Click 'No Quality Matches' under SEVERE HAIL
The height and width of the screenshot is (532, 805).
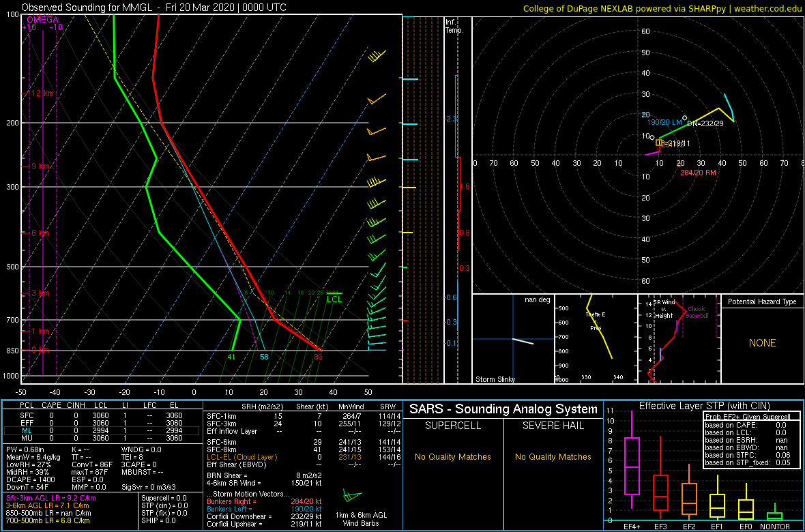point(553,456)
